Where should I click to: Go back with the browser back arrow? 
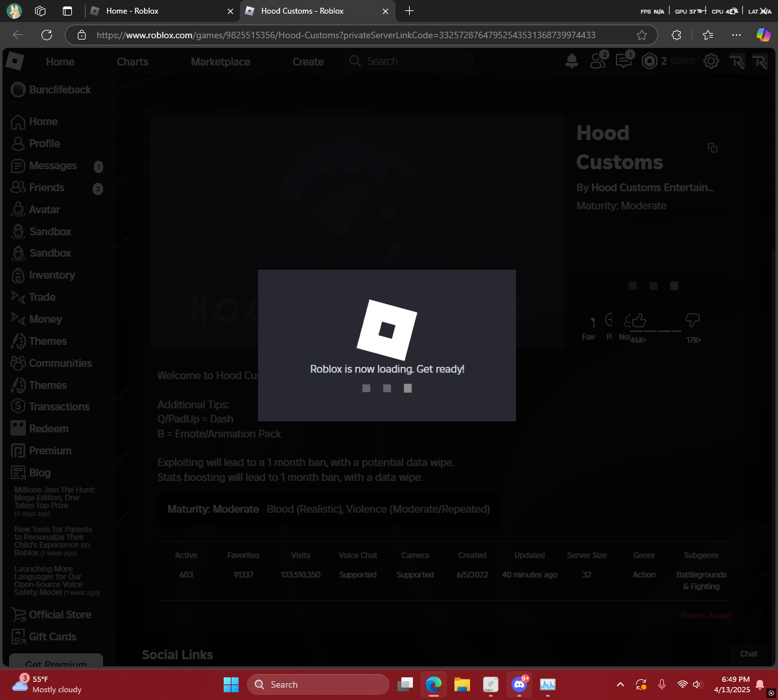(x=18, y=35)
